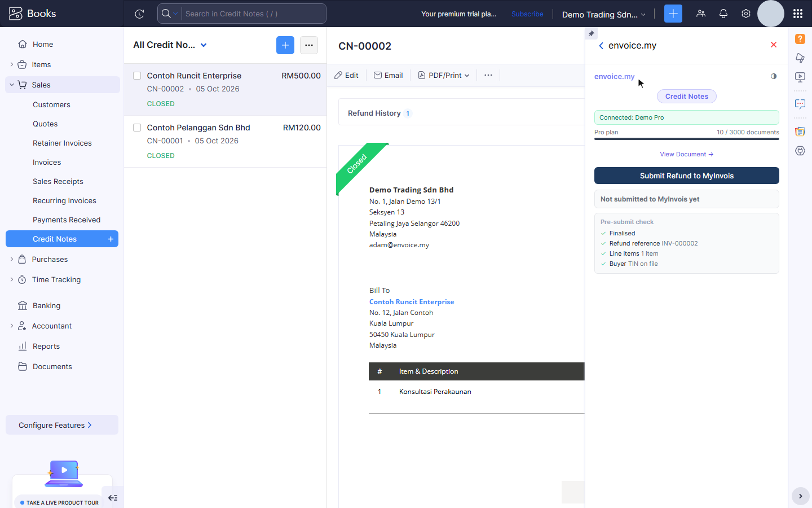Expand the Accountant section
Viewport: 812px width, 508px height.
coord(12,326)
